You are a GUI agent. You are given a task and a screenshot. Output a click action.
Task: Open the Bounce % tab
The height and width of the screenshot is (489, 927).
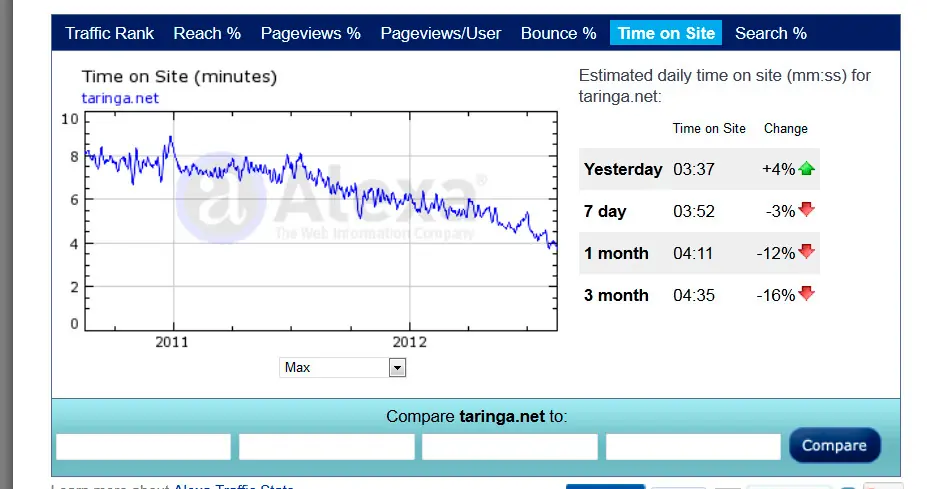click(x=558, y=33)
